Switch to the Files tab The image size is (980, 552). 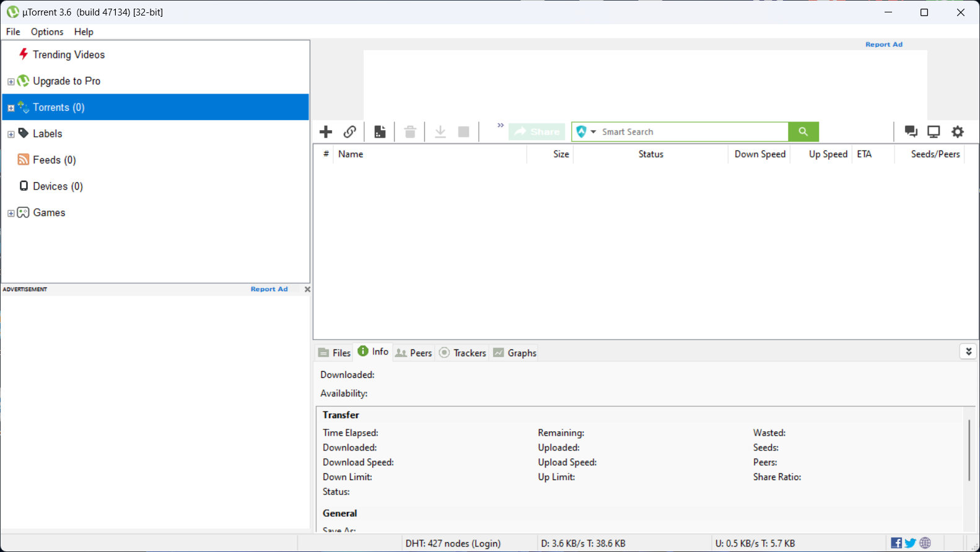coord(335,353)
